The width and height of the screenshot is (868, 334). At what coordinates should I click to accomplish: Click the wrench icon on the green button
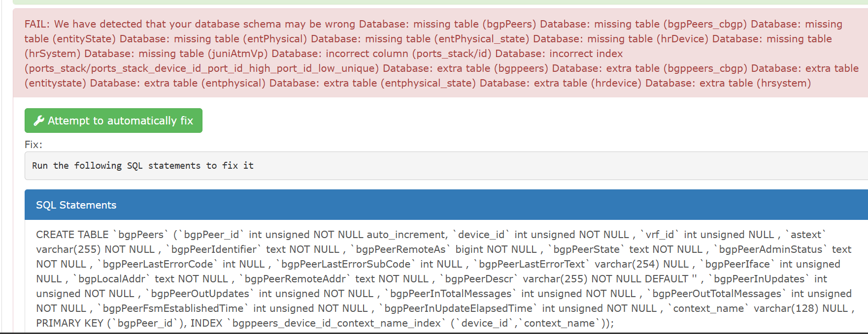click(x=39, y=121)
